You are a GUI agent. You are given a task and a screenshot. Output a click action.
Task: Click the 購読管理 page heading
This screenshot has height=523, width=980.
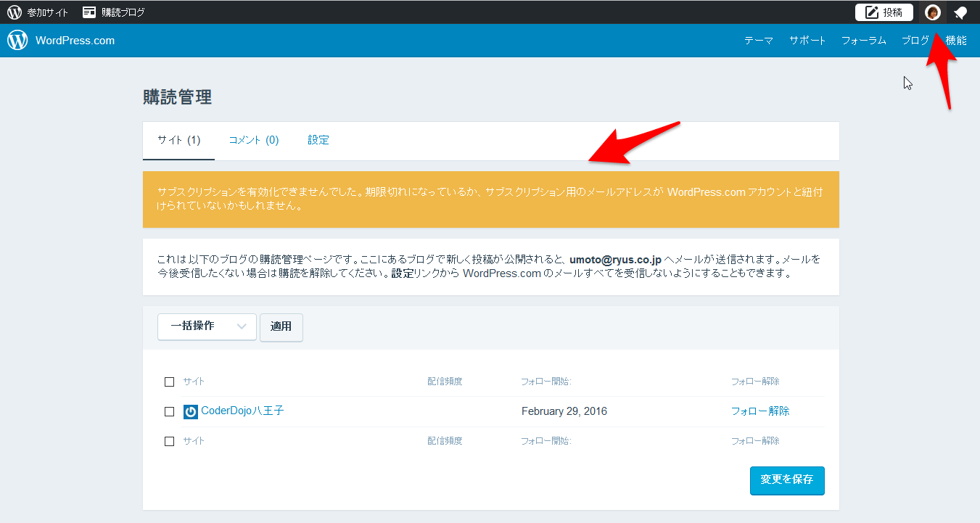[178, 97]
